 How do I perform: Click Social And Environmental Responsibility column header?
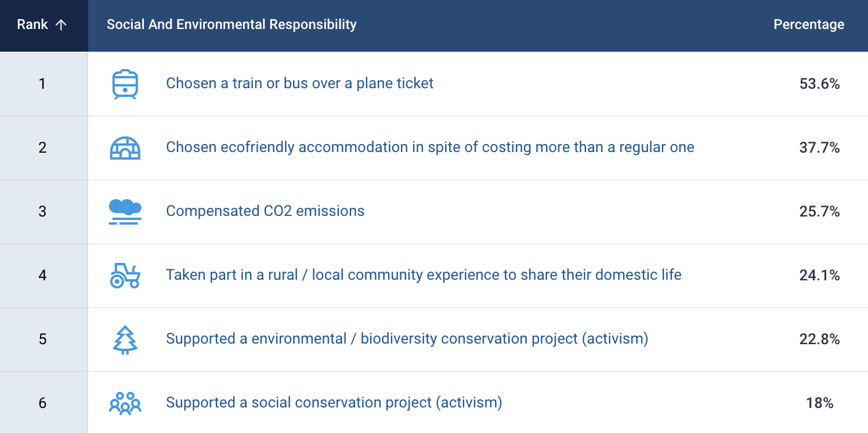click(x=232, y=25)
